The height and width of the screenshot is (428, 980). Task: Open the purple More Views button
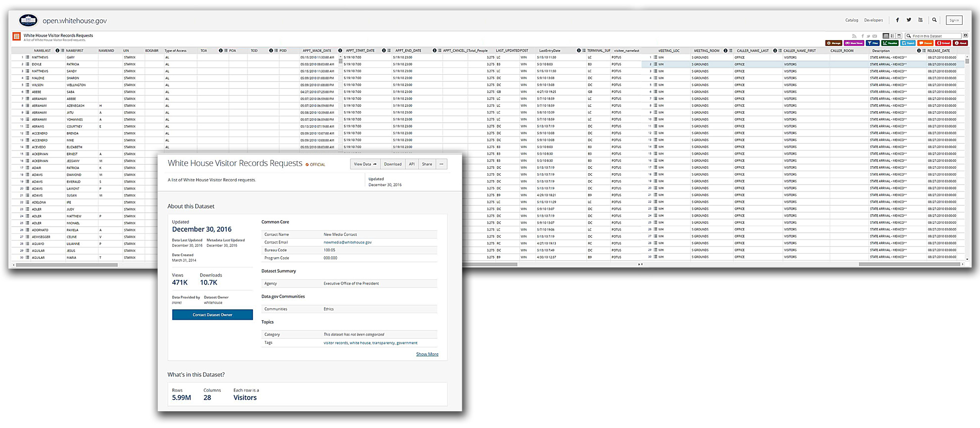tap(854, 43)
